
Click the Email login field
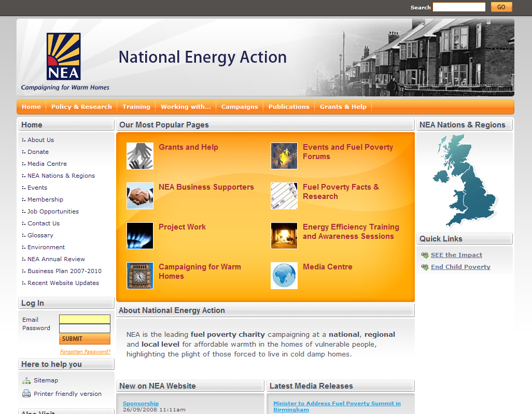(85, 319)
